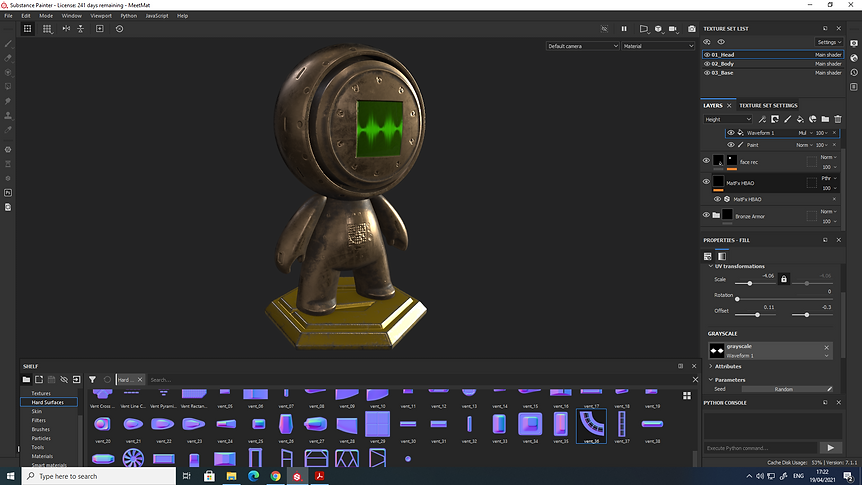This screenshot has width=862, height=485.
Task: Hide the MatFx HBAO layer
Action: pos(706,182)
